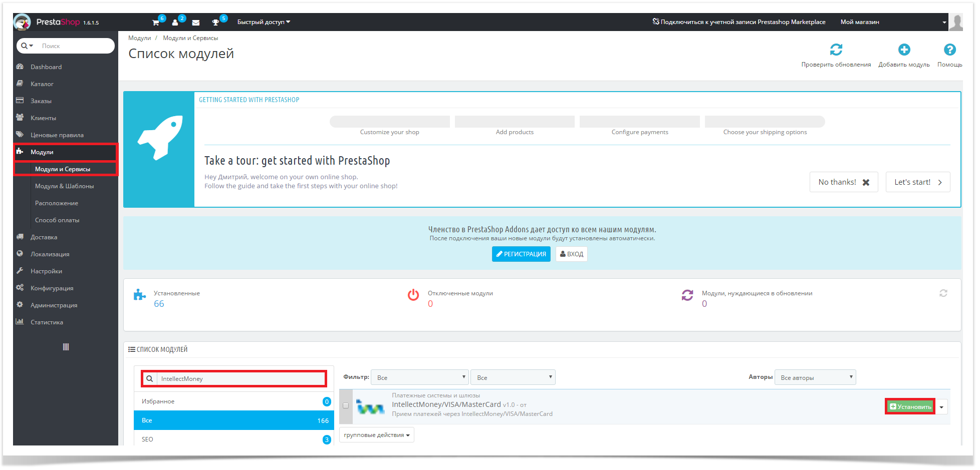
Task: Open Dashboard in the sidebar
Action: pyautogui.click(x=46, y=67)
